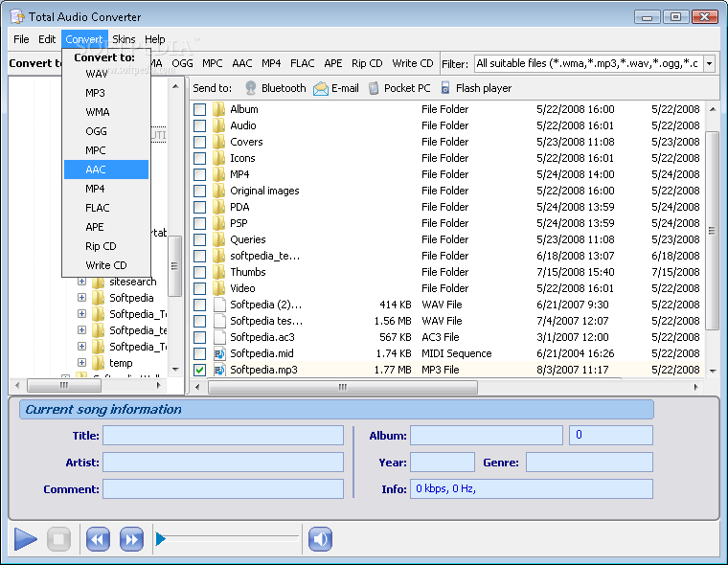Viewport: 728px width, 565px height.
Task: Click the playback seek slider marker
Action: point(161,539)
